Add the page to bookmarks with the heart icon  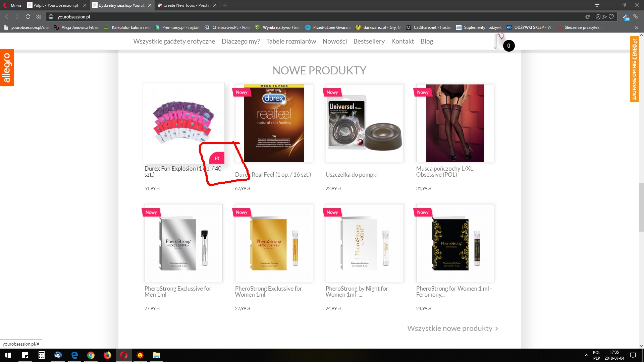(611, 17)
